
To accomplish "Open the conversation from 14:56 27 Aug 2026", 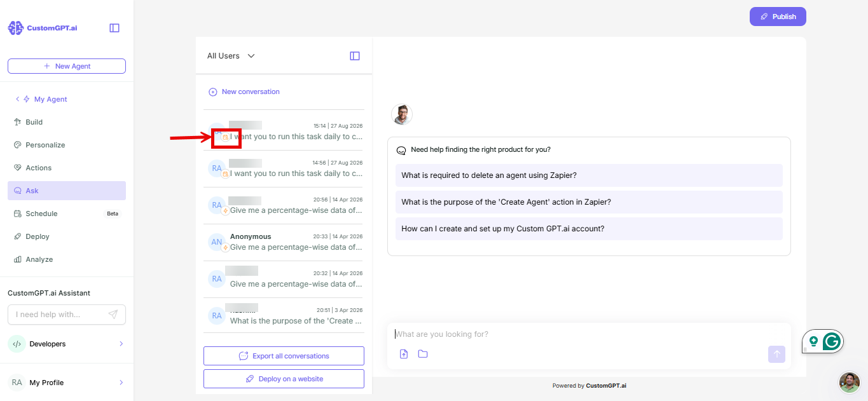I will click(284, 168).
